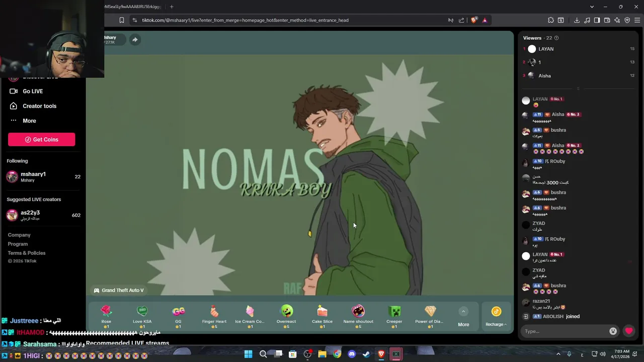Open the Company footer link
The image size is (644, 362).
(x=19, y=235)
